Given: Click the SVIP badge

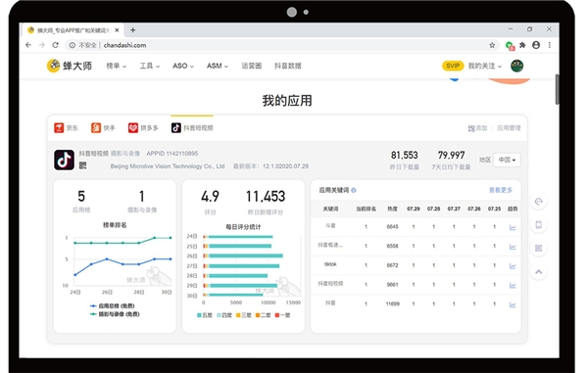Looking at the screenshot, I should tap(453, 66).
